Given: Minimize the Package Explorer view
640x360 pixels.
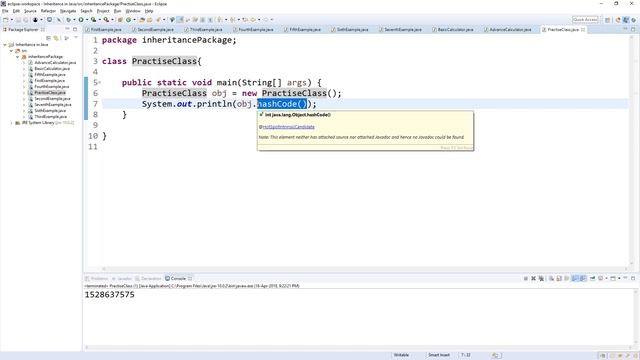Looking at the screenshot, I should 67,29.
